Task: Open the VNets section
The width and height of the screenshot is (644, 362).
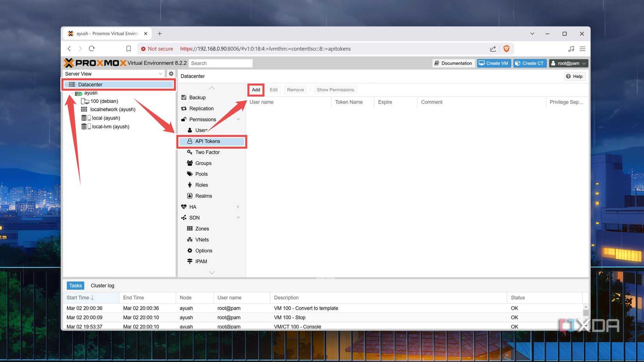Action: pos(201,240)
